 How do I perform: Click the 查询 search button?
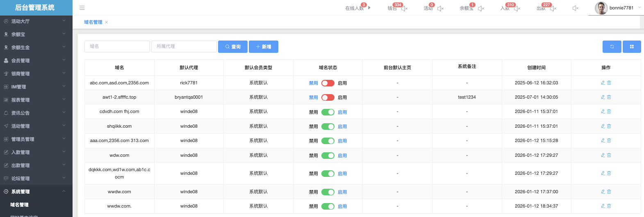[x=232, y=47]
